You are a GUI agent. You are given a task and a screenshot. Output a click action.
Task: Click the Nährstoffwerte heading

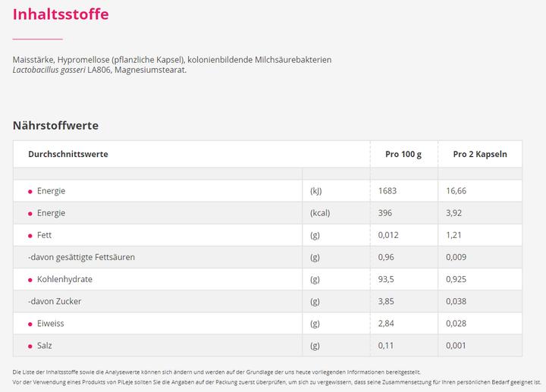(55, 125)
